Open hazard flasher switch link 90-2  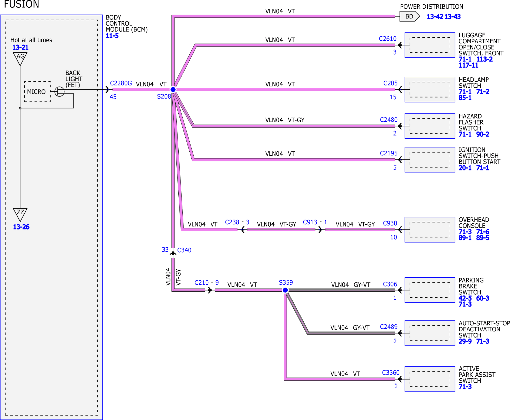point(482,134)
